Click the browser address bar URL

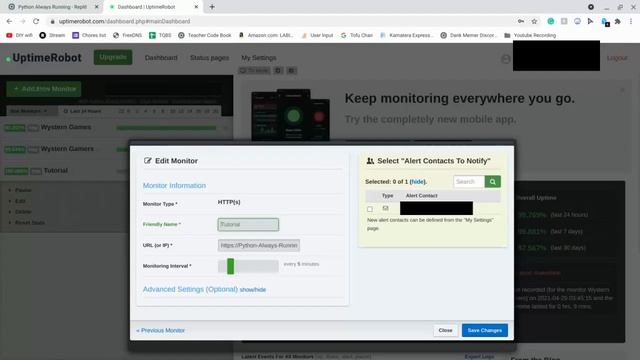point(124,21)
